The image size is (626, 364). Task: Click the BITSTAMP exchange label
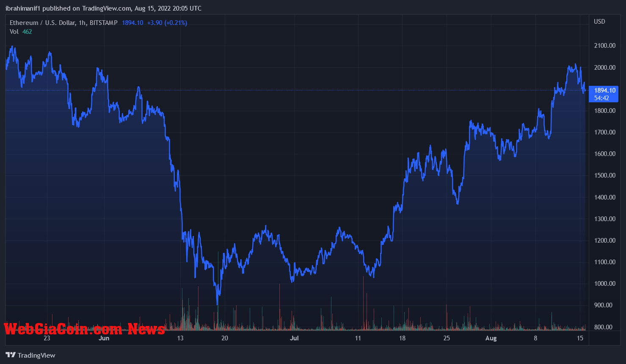pos(103,23)
